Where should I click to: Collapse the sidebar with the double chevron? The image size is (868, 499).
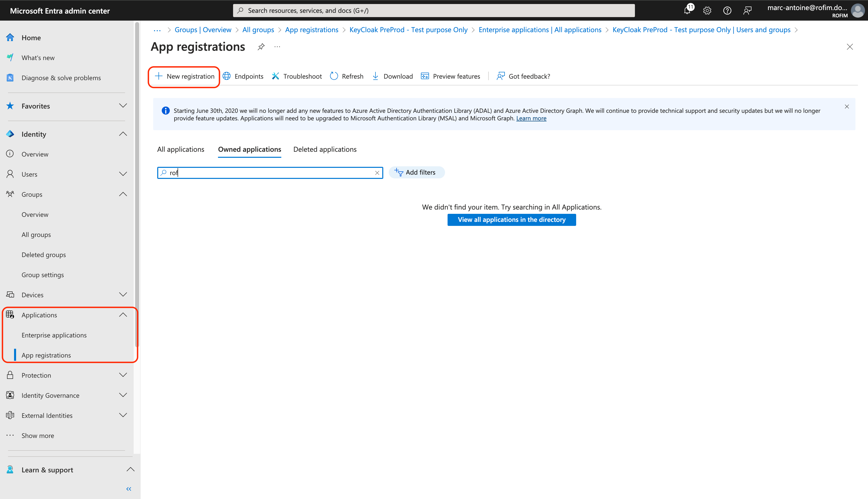pos(128,489)
